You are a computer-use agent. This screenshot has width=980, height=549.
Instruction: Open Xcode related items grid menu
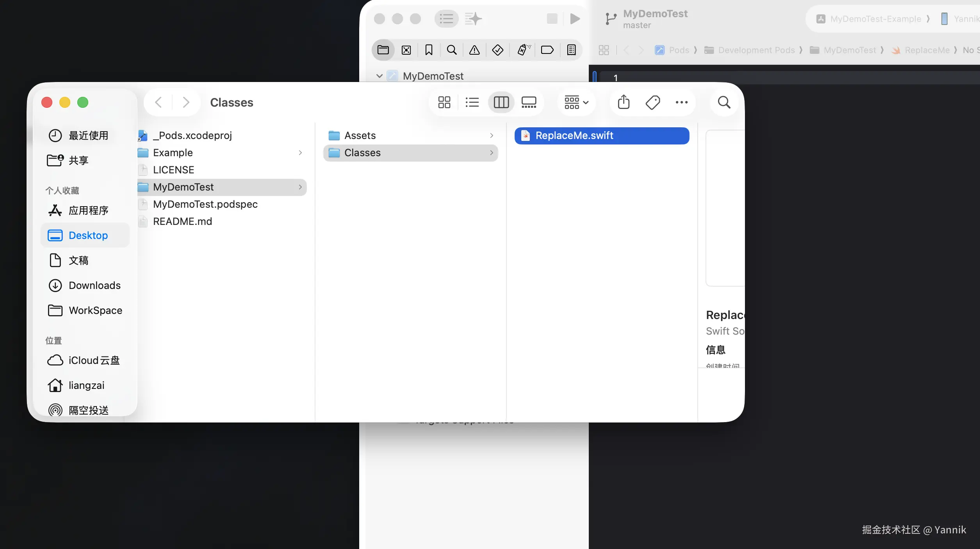click(604, 50)
